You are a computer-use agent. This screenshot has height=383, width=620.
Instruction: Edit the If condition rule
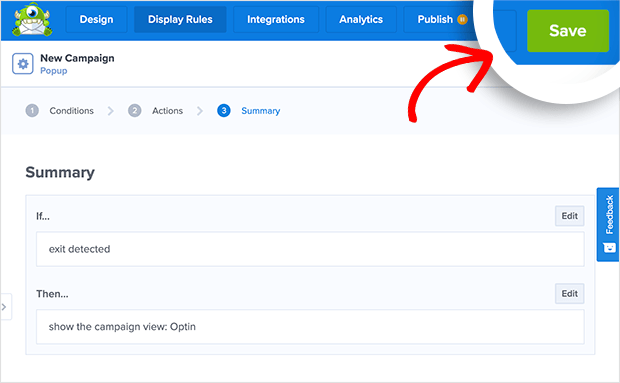(569, 216)
